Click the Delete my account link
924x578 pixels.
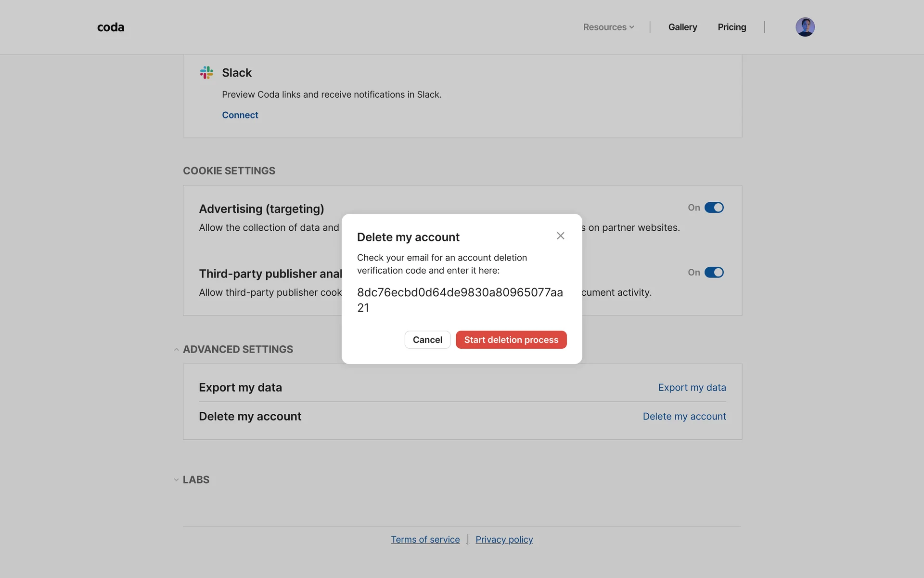[684, 417]
